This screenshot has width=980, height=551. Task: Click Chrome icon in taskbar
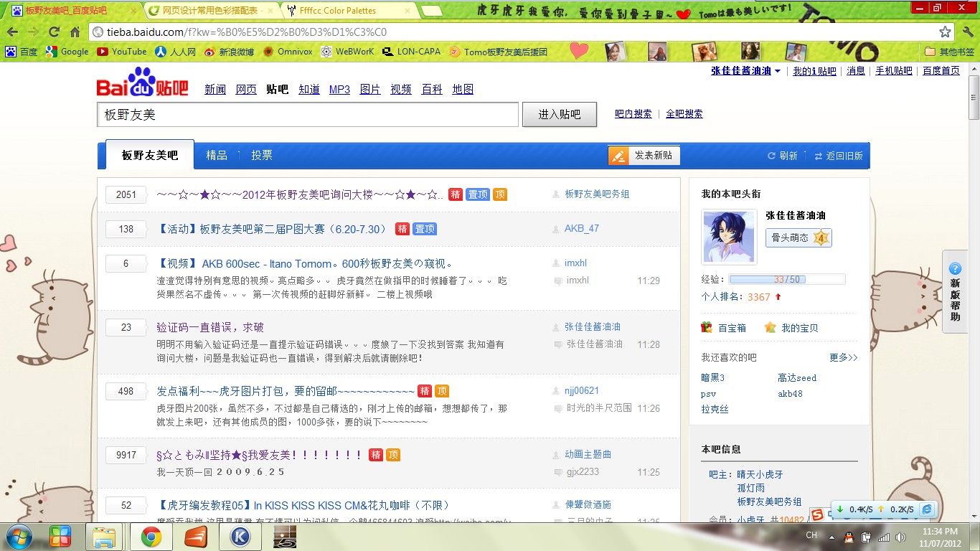click(x=151, y=537)
